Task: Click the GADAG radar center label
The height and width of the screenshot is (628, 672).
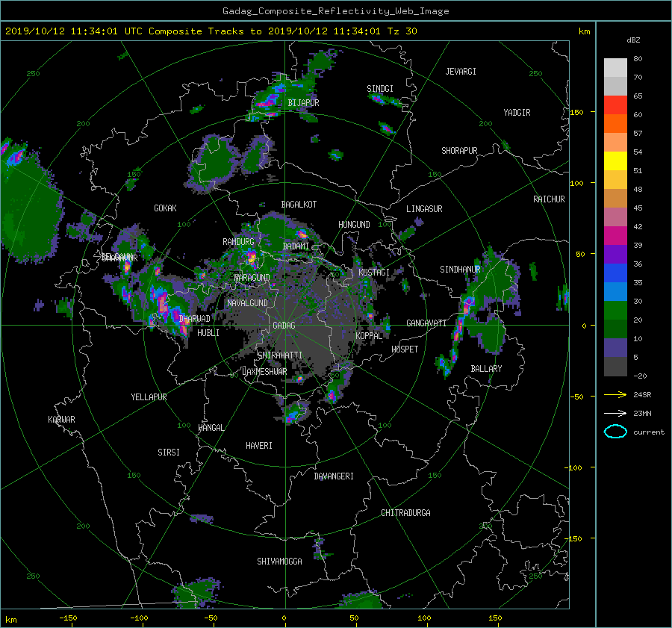Action: point(284,326)
